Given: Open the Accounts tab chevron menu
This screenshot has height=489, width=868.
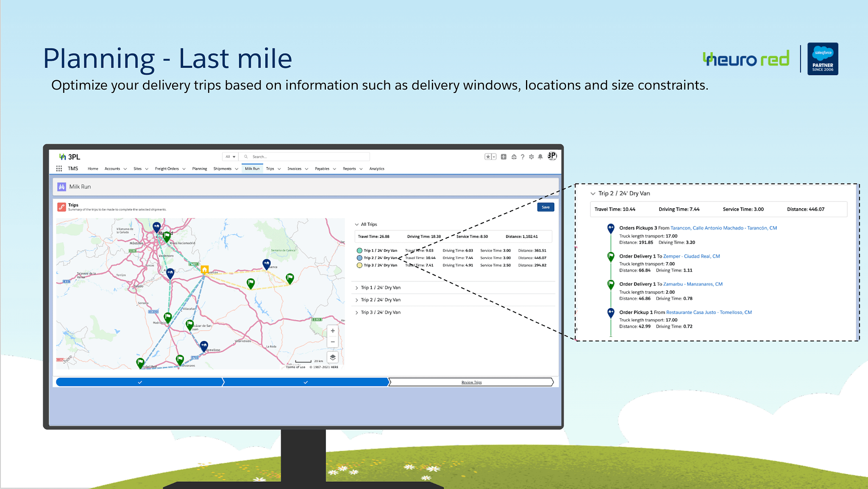Looking at the screenshot, I should tap(125, 169).
